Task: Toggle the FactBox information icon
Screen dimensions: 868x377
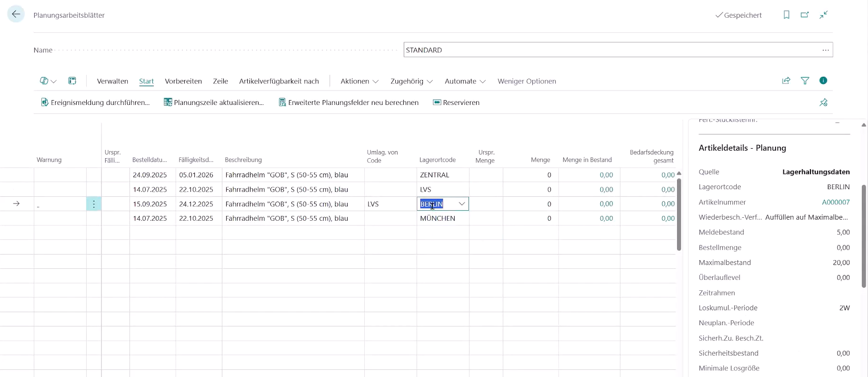Action: coord(823,81)
